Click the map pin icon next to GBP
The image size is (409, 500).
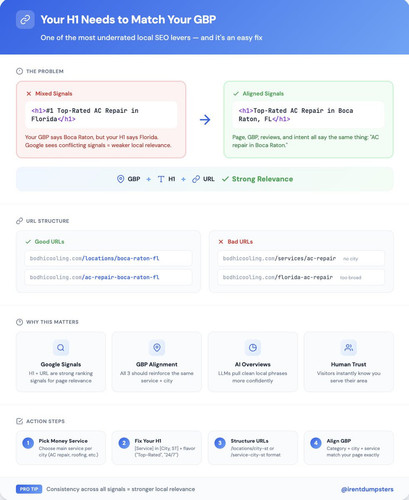pos(120,179)
